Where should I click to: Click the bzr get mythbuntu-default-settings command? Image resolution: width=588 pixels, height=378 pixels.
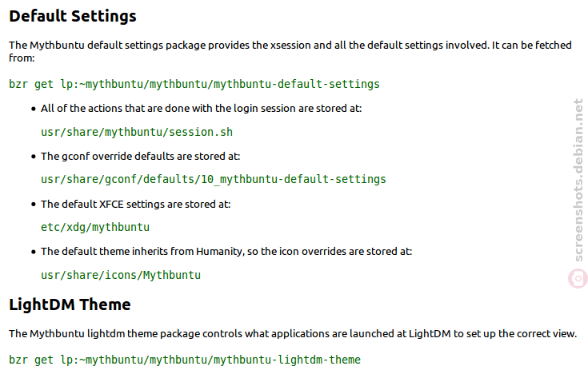pos(194,84)
